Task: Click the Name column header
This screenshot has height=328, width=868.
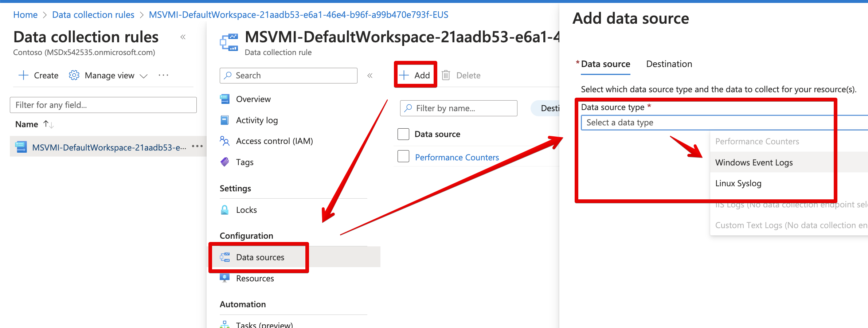Action: pos(27,124)
